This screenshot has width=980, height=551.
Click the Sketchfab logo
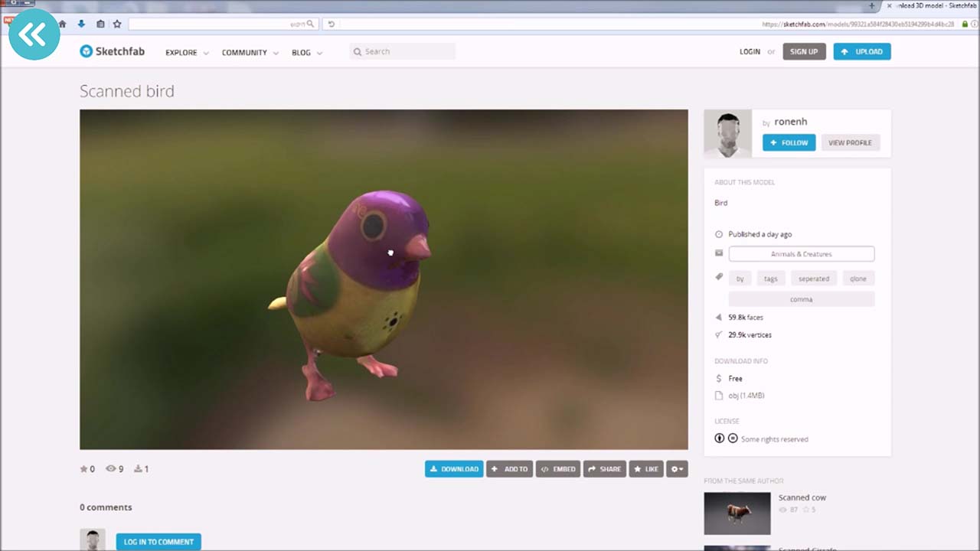pos(112,51)
